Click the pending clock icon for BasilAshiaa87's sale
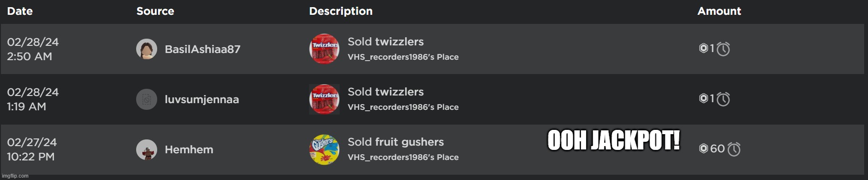Image resolution: width=868 pixels, height=180 pixels. click(x=723, y=49)
